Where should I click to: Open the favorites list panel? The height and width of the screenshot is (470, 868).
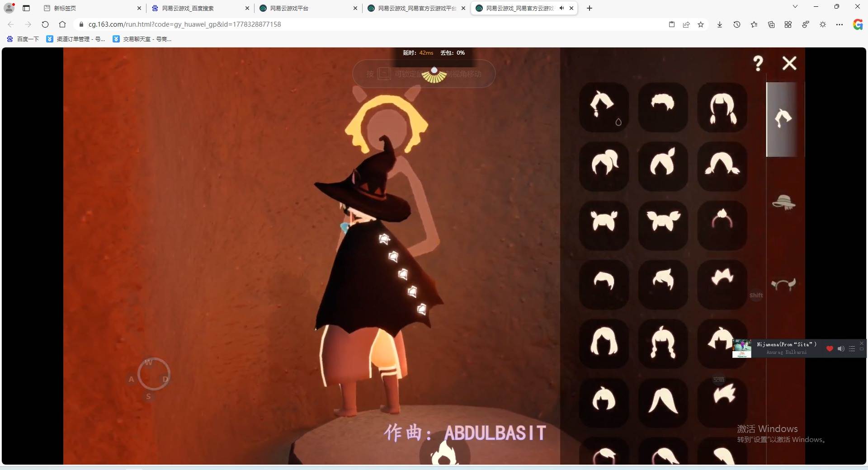(754, 24)
